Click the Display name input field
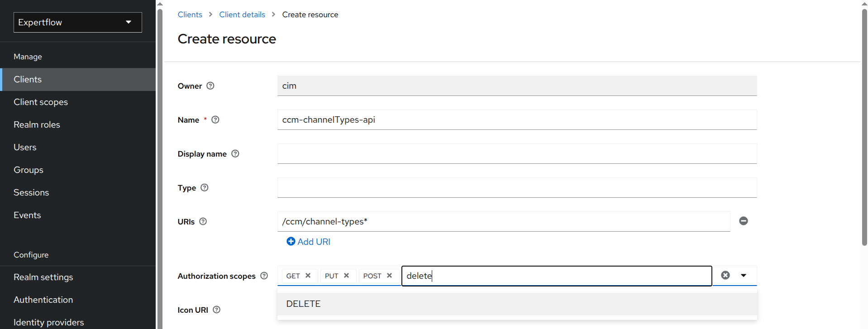868x329 pixels. tap(516, 154)
